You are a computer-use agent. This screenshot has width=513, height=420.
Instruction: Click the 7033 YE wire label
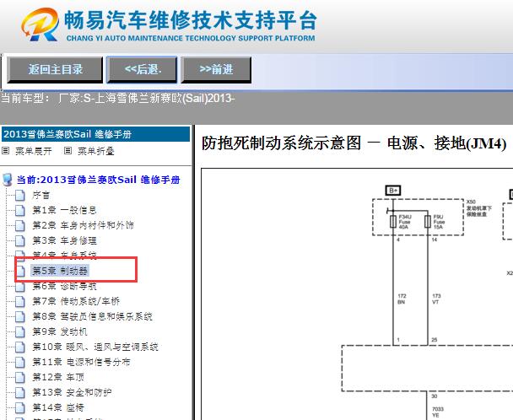(x=438, y=412)
